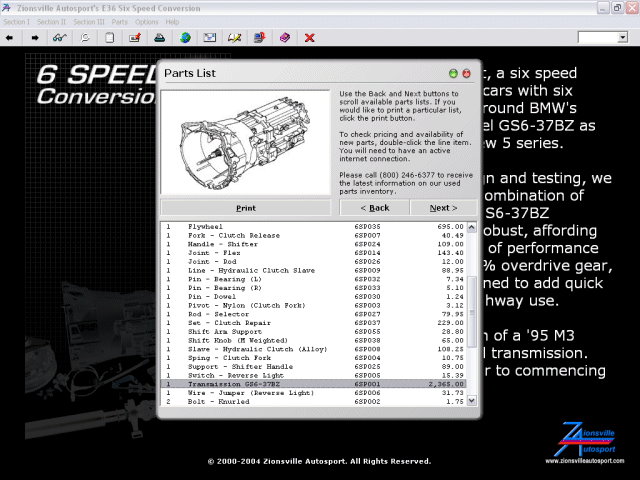Select the Shift Arm Support row
Image resolution: width=640 pixels, height=480 pixels.
tap(313, 332)
